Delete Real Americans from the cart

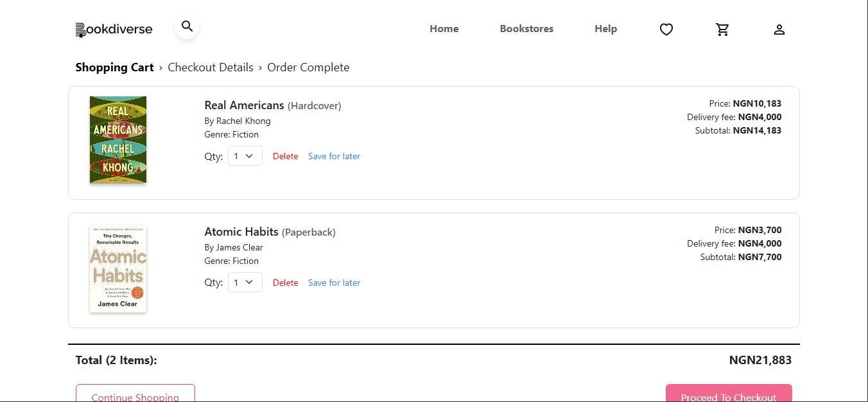coord(286,156)
